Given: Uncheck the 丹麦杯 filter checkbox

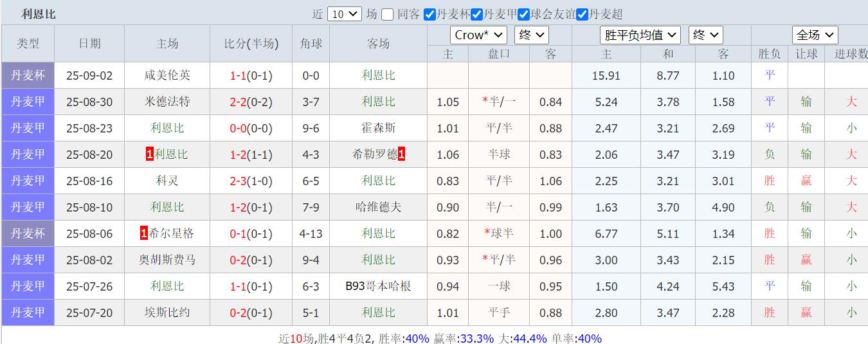Looking at the screenshot, I should click(430, 14).
